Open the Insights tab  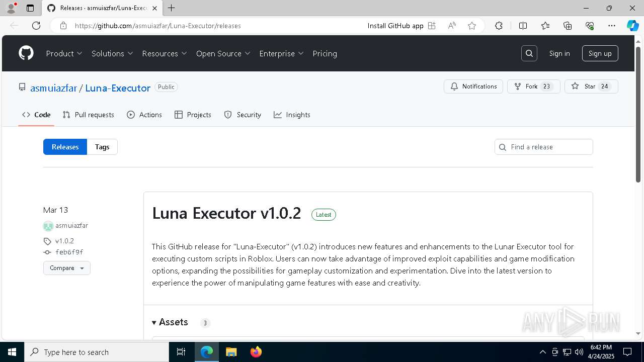click(x=292, y=115)
